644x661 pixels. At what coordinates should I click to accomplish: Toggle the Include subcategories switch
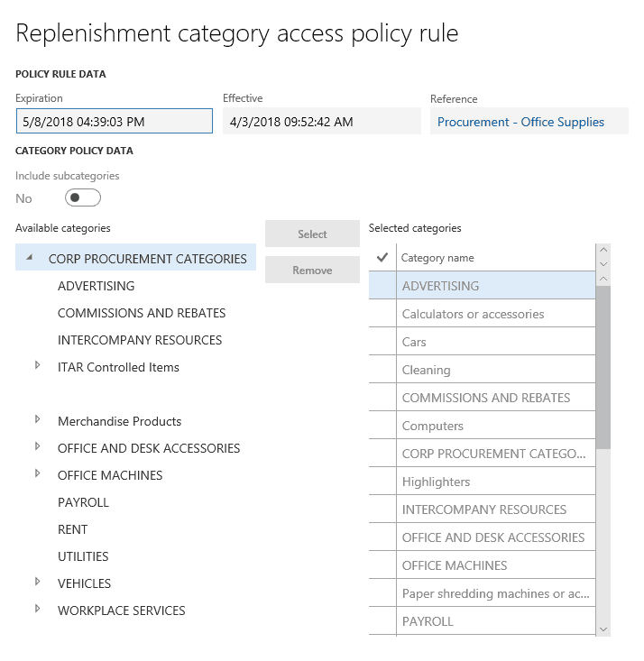(x=83, y=197)
